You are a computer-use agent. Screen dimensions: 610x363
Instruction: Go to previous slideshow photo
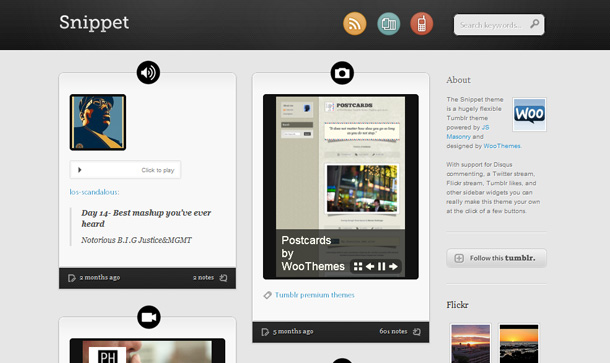click(370, 267)
